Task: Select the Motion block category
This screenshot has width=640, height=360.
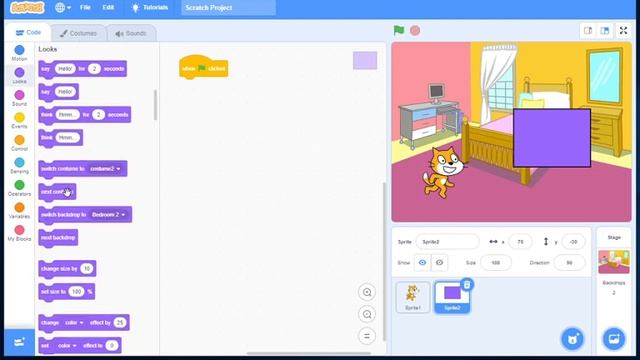Action: [x=19, y=53]
